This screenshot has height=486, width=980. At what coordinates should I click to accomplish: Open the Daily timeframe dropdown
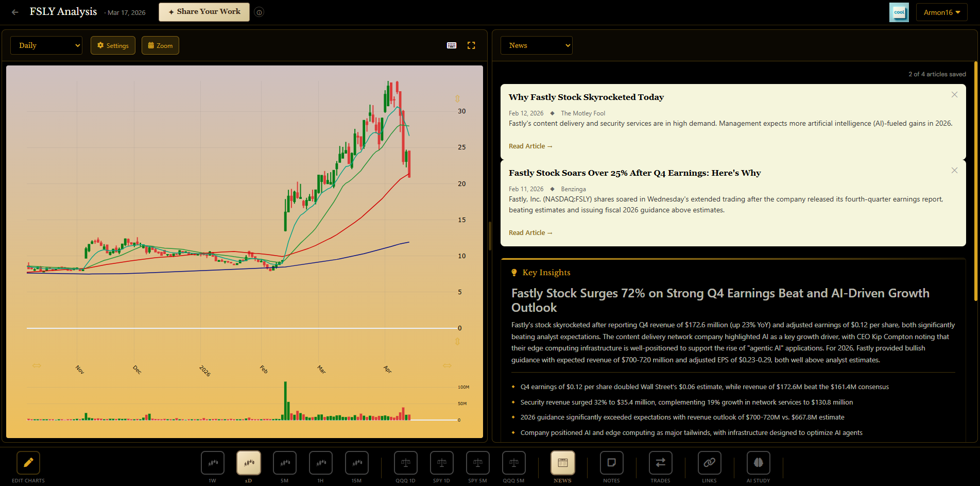(46, 45)
